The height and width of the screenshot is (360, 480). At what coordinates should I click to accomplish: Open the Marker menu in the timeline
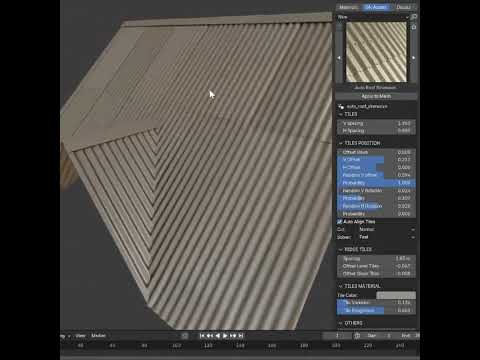98,335
